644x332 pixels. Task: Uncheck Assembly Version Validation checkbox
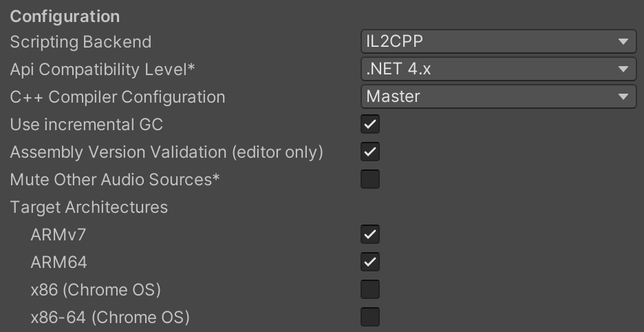pyautogui.click(x=370, y=152)
